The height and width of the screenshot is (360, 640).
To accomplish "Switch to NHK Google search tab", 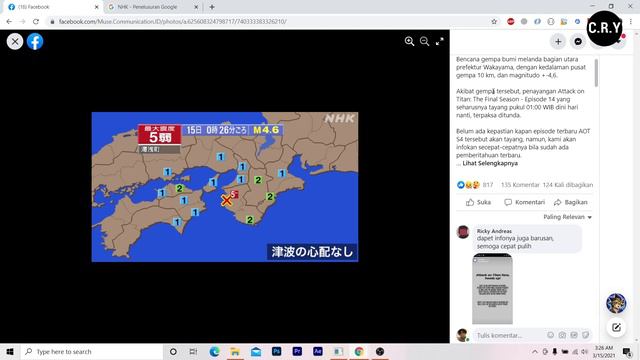I will tap(148, 7).
